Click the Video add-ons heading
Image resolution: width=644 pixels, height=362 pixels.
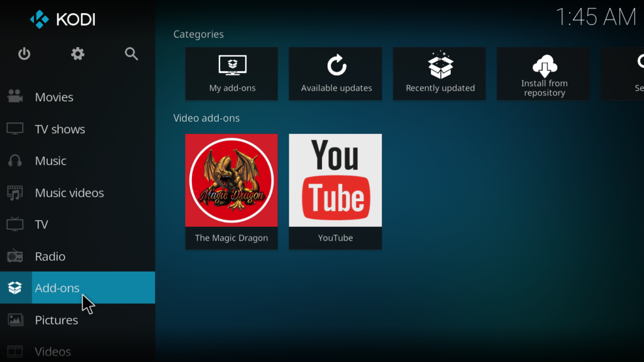tap(206, 118)
